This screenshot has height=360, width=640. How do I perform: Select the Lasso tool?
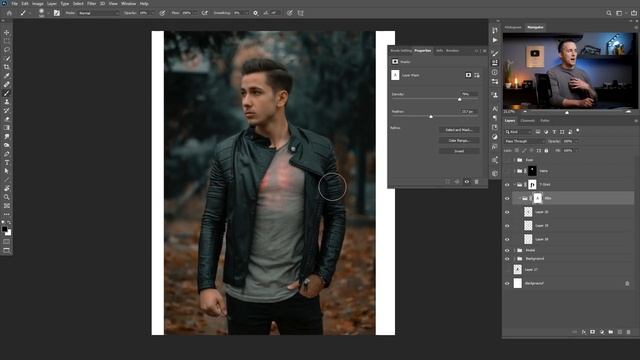pos(7,49)
